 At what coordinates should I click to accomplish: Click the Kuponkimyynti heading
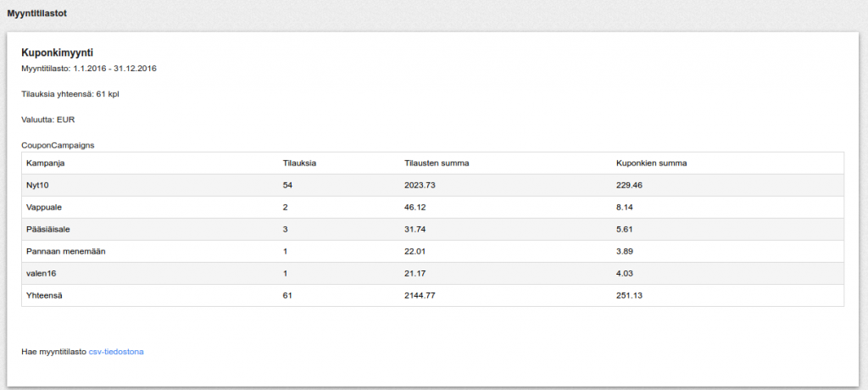57,53
